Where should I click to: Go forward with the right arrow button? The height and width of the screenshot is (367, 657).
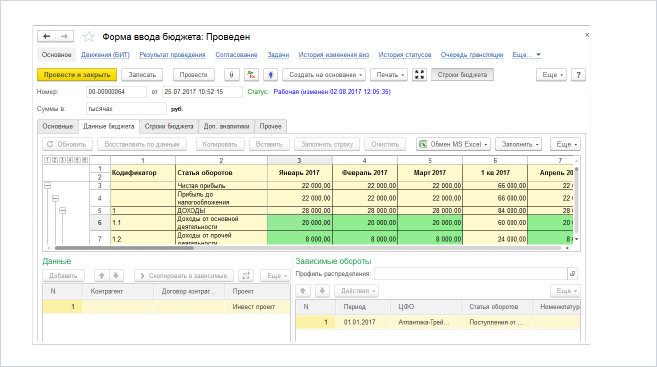click(65, 36)
